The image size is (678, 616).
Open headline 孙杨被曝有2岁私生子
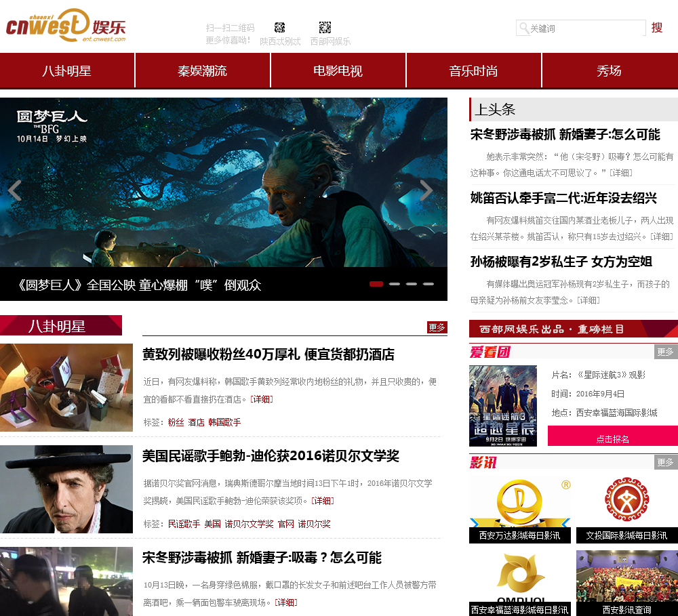point(561,262)
